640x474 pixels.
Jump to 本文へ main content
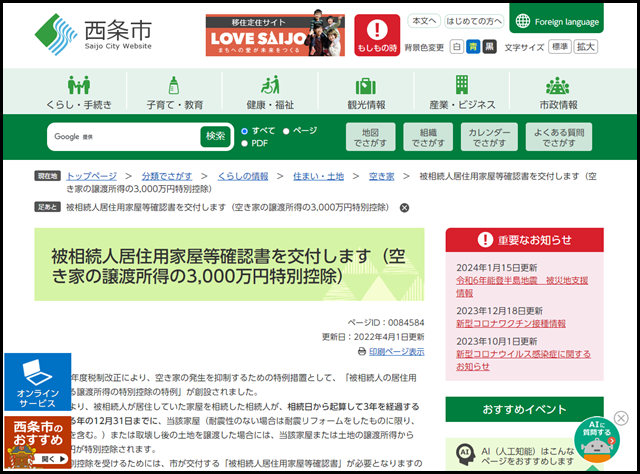point(424,21)
